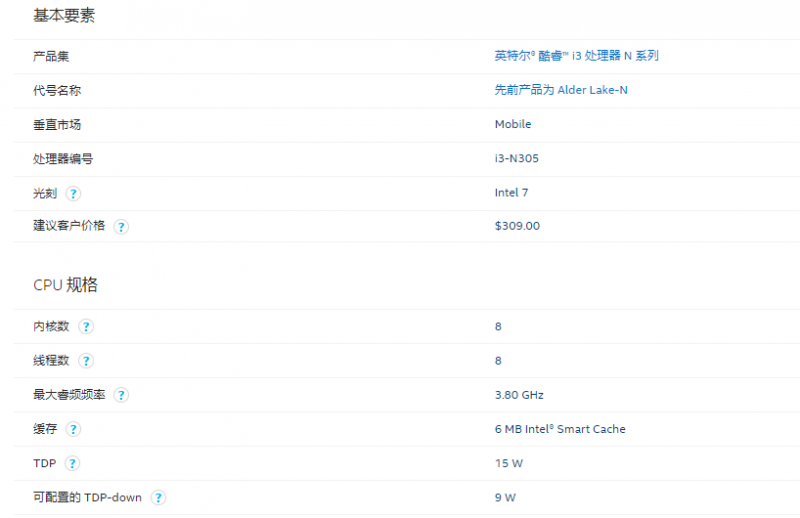This screenshot has height=518, width=800.
Task: Show help for 光刻
Action: point(73,193)
